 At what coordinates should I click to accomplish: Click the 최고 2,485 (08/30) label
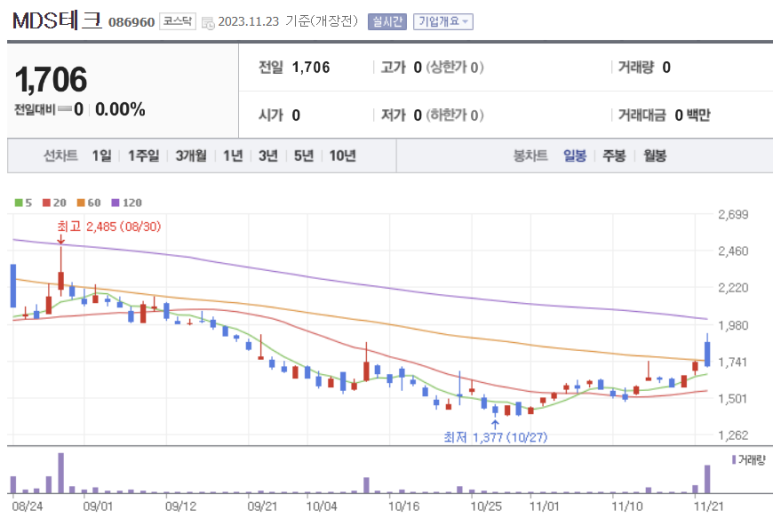[109, 226]
